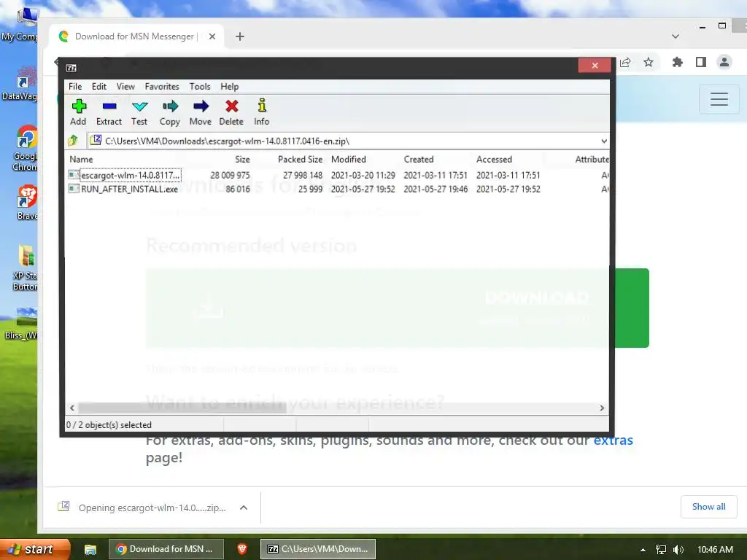Click the 7z icon in the window title bar
Image resolution: width=747 pixels, height=560 pixels.
click(71, 68)
